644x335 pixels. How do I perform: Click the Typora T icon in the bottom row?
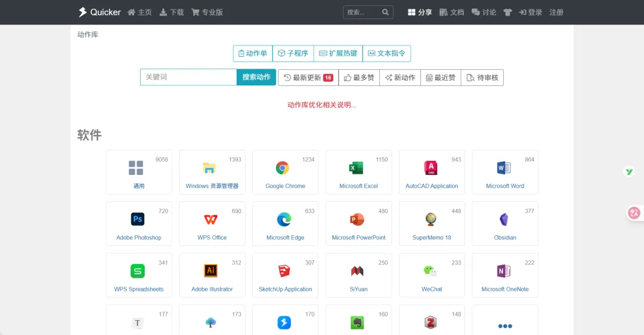[137, 323]
